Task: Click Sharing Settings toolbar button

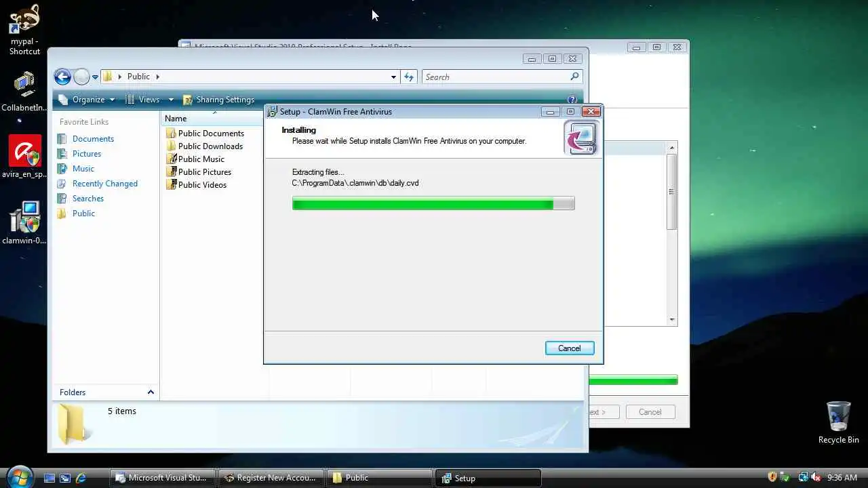Action: click(x=218, y=100)
